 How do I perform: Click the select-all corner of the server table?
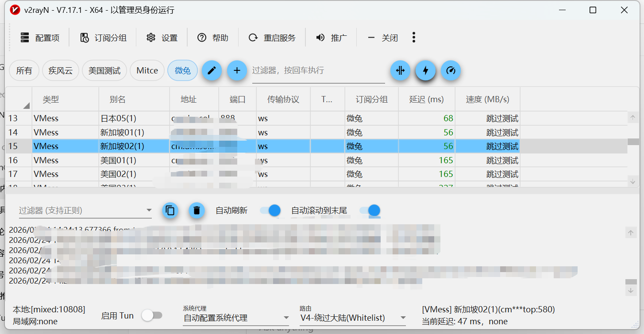[x=19, y=100]
